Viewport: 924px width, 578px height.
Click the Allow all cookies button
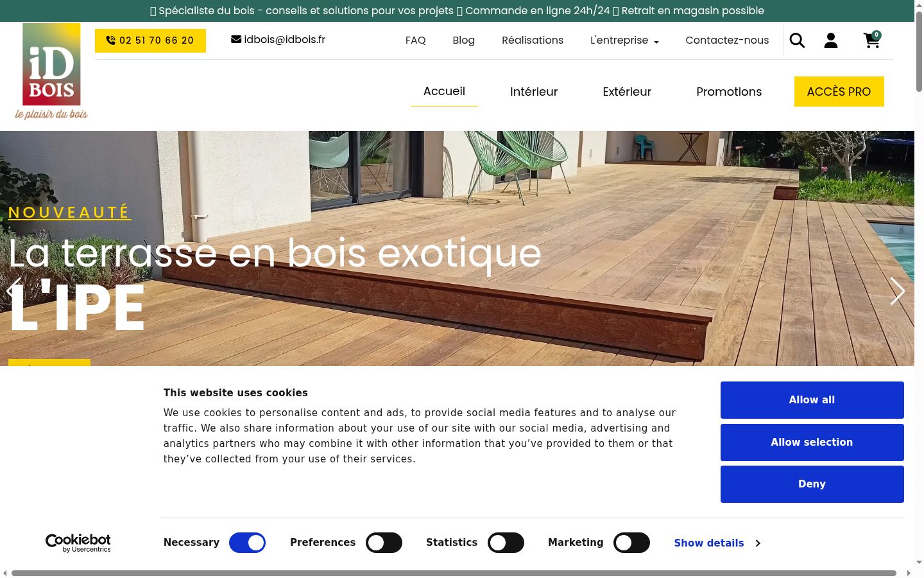pos(812,400)
